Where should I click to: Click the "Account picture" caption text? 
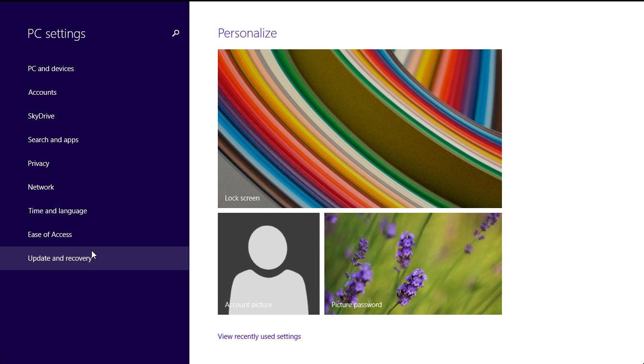(x=248, y=305)
